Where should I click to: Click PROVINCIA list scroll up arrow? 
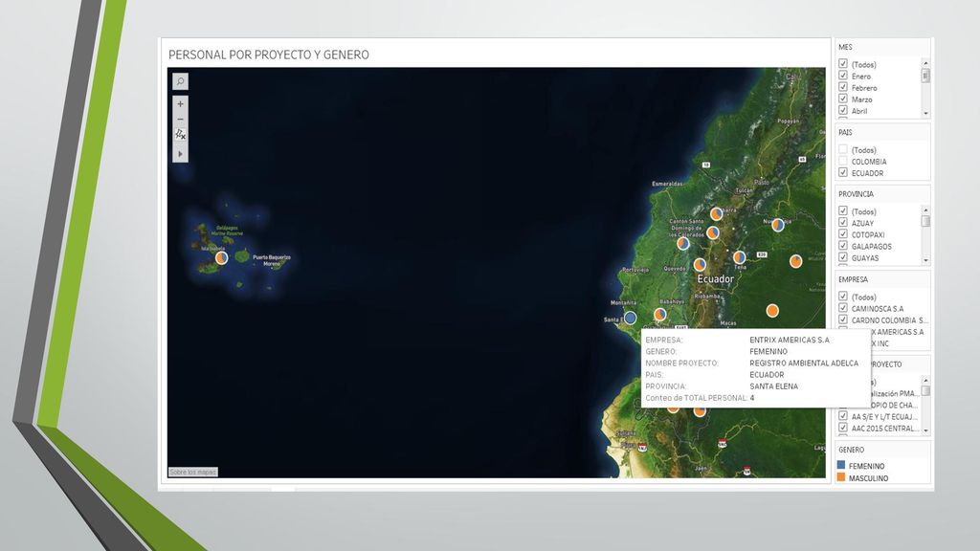tap(925, 209)
